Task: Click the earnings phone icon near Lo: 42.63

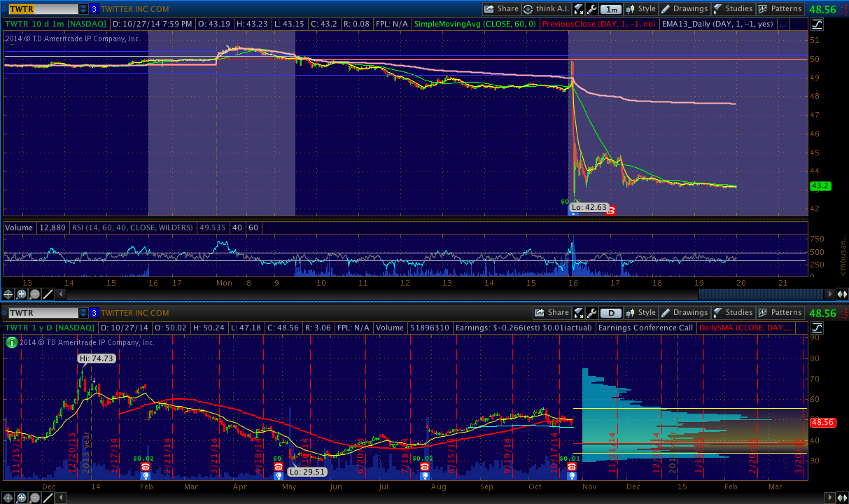Action: [610, 209]
